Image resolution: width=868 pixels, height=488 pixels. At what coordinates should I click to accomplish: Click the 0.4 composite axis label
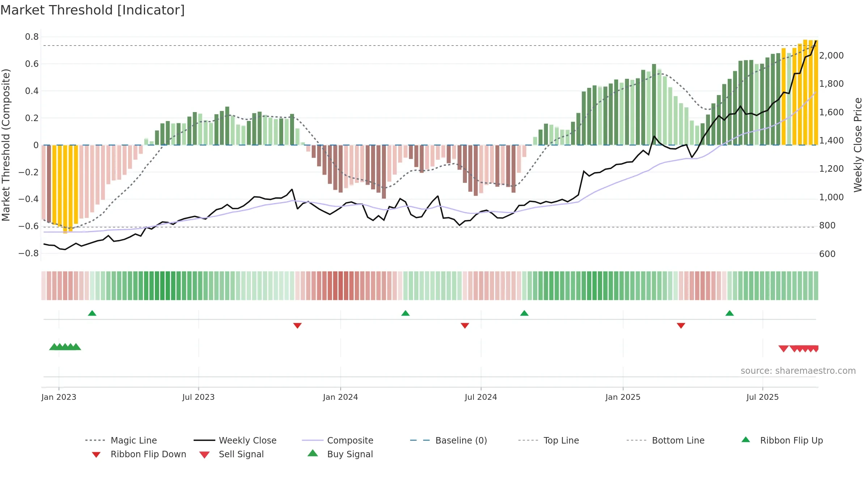coord(32,91)
